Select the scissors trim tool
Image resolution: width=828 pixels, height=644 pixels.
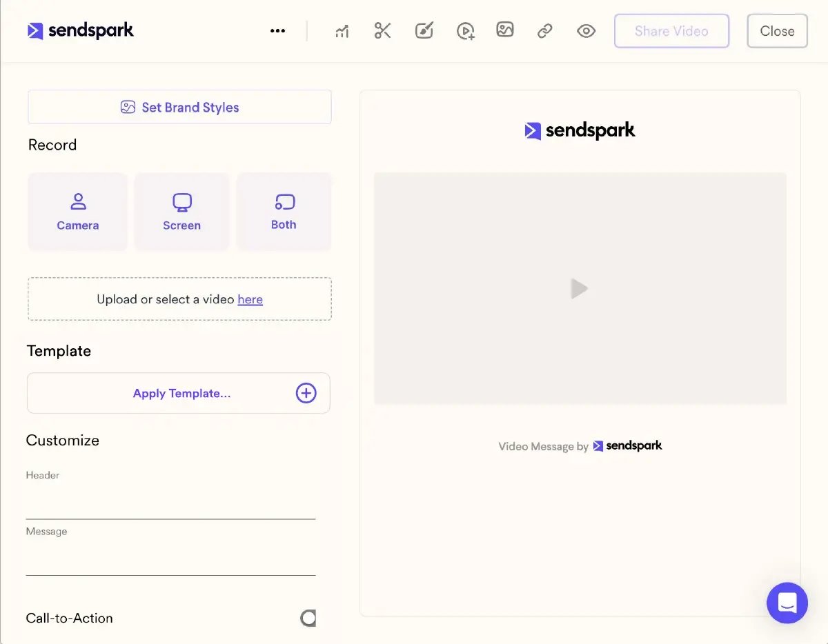pyautogui.click(x=383, y=30)
